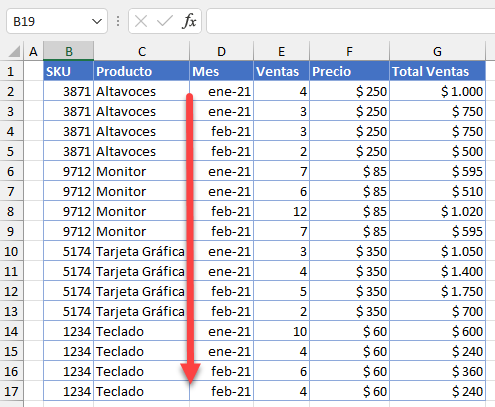Click the Enter checkmark icon in formula bar
The image size is (495, 407).
click(165, 21)
